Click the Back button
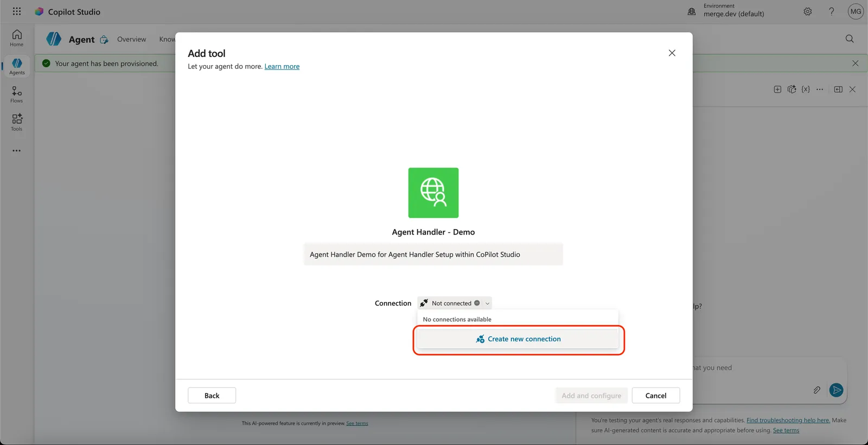 (x=212, y=396)
